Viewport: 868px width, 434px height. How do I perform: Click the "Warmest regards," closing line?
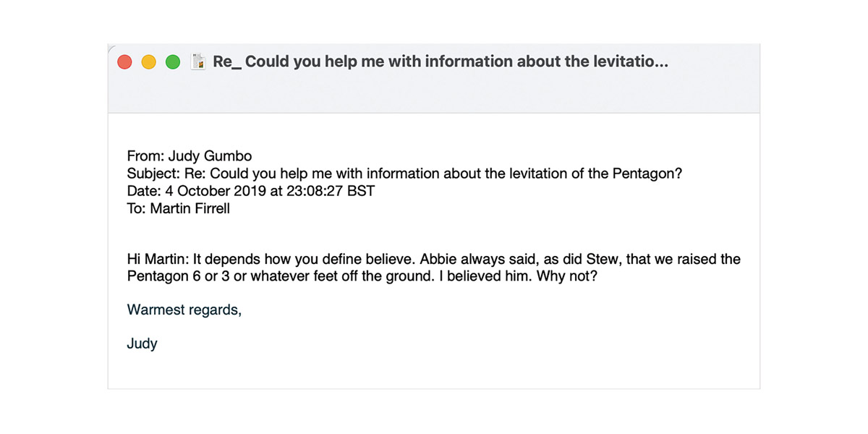184,310
